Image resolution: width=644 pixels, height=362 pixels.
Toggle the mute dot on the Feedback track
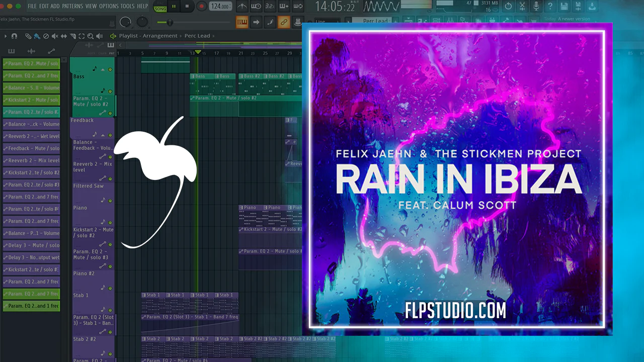pos(110,135)
